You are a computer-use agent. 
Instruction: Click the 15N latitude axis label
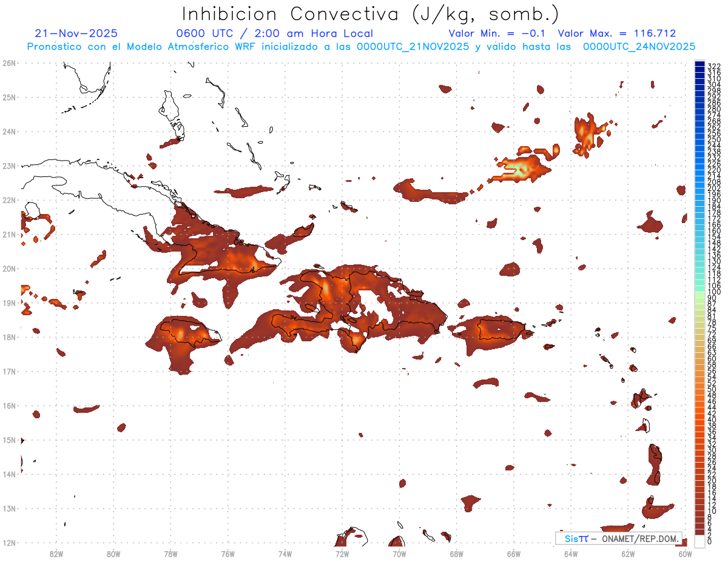(x=9, y=440)
